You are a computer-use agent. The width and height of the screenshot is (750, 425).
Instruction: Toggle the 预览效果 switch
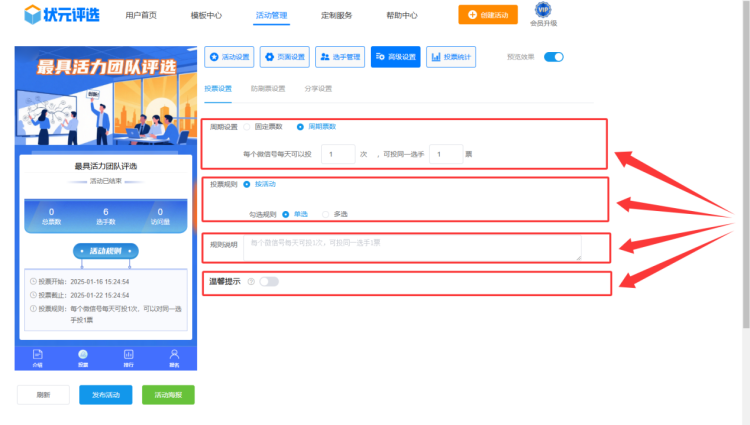pos(554,57)
